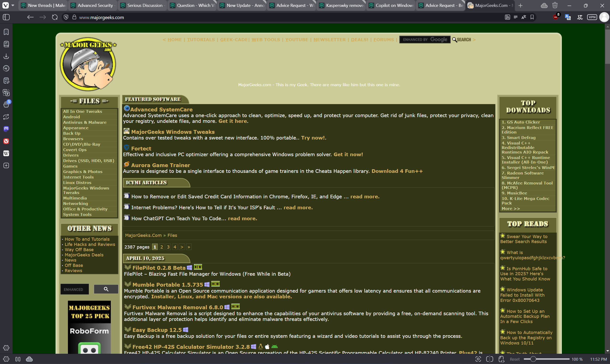Read more about ChatGPT teaching code

(x=243, y=219)
